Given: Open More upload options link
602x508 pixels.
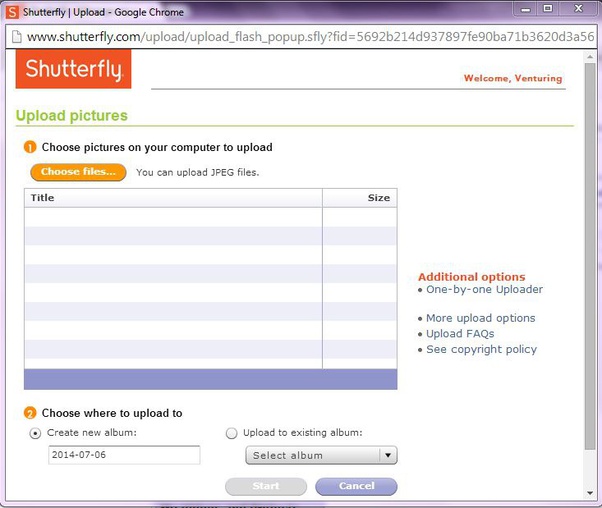Looking at the screenshot, I should pos(481,318).
